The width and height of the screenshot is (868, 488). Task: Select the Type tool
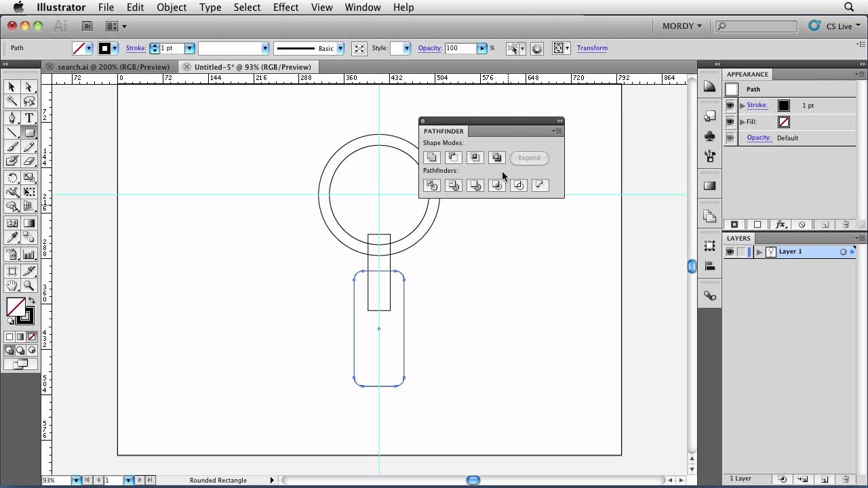pyautogui.click(x=28, y=117)
